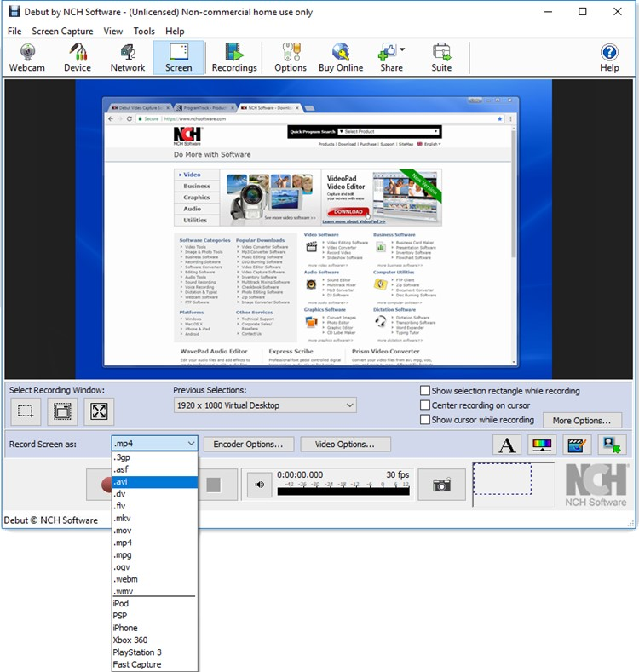Image resolution: width=639 pixels, height=672 pixels.
Task: Click the dashed selection preview box
Action: pos(502,479)
